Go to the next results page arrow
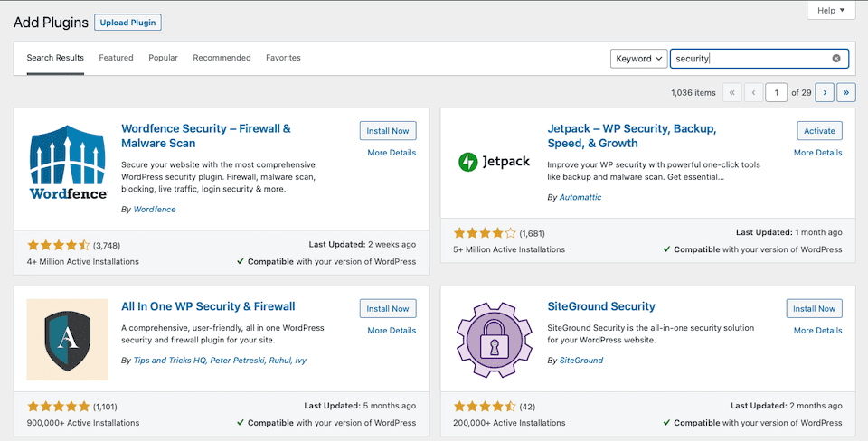The height and width of the screenshot is (441, 868). [825, 92]
